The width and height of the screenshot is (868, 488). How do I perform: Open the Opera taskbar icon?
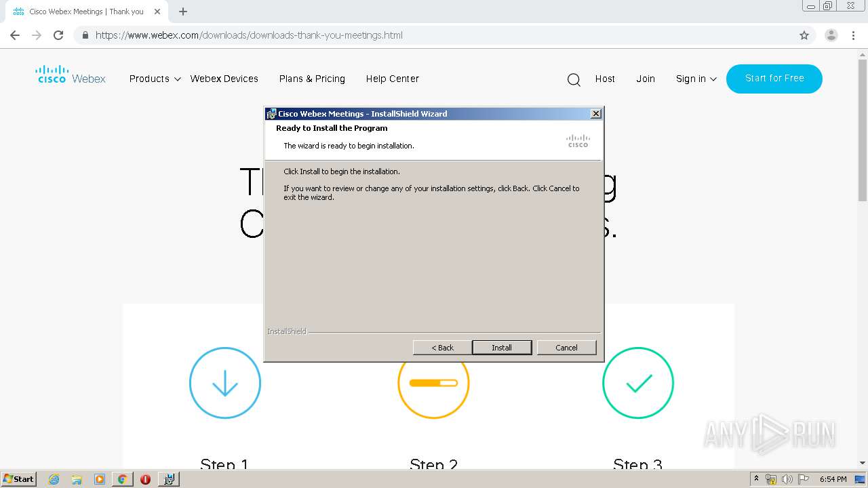click(145, 479)
